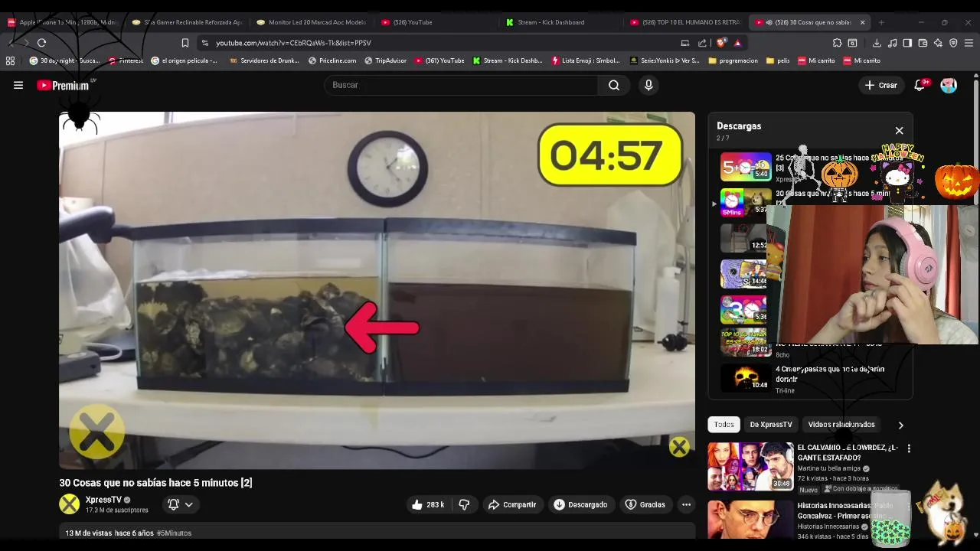Open the browser extensions puzzle icon

[837, 43]
